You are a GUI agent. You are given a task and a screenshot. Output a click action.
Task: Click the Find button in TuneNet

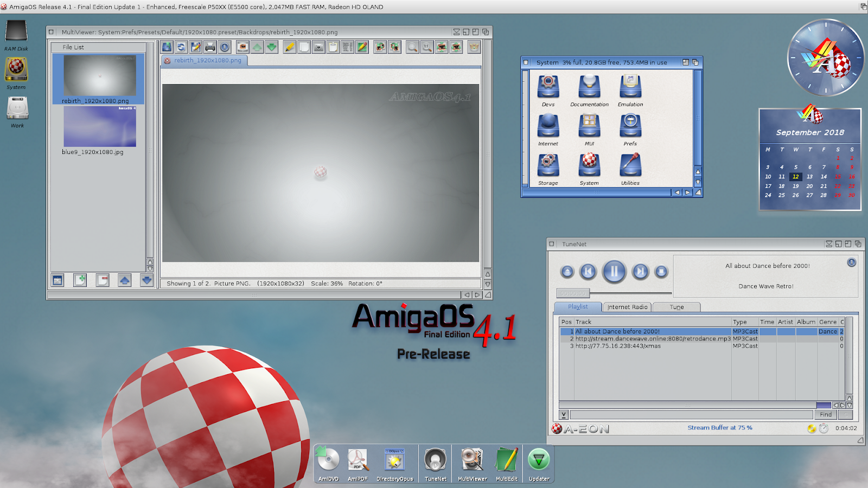click(826, 414)
